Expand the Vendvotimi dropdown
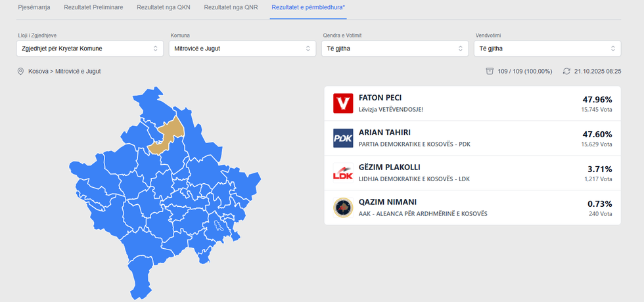644x302 pixels. point(547,49)
